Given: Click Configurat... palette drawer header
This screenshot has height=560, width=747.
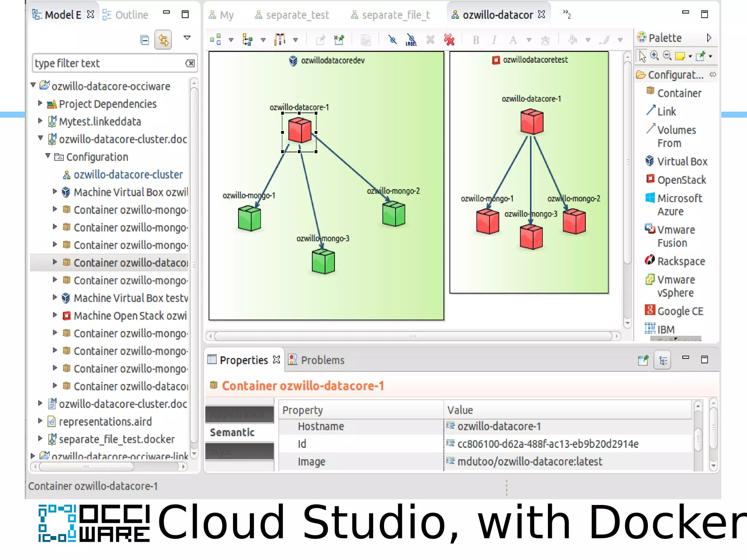Looking at the screenshot, I should pos(676,75).
